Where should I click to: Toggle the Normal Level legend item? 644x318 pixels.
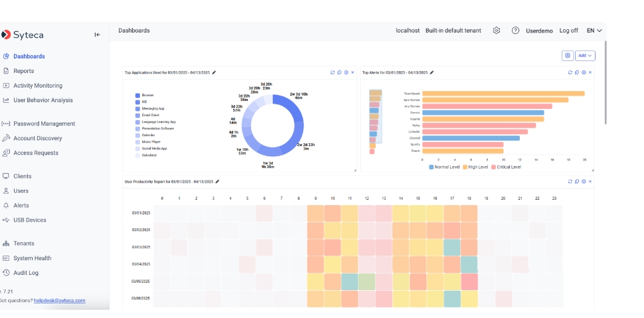445,167
